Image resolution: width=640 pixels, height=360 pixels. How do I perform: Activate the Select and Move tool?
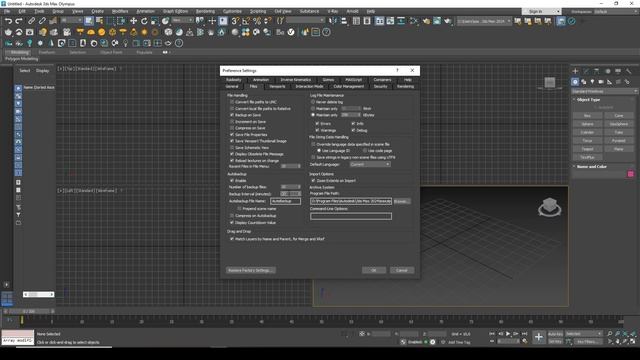(133, 21)
